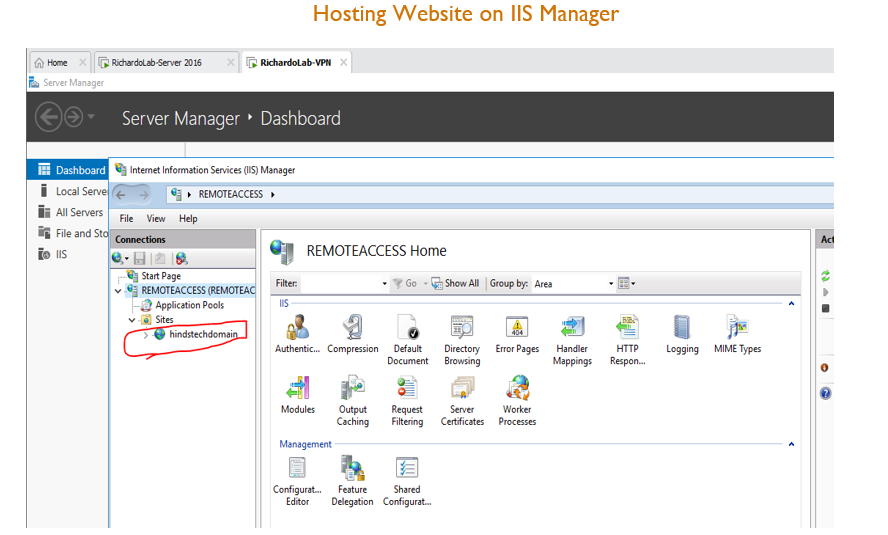Open Server Certificates feature
888x535 pixels.
tap(462, 400)
